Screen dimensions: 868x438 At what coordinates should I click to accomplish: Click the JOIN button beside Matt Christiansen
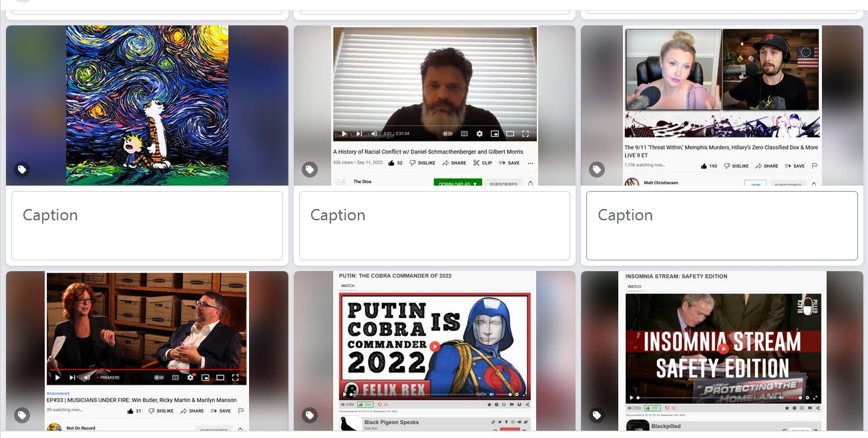pos(755,184)
